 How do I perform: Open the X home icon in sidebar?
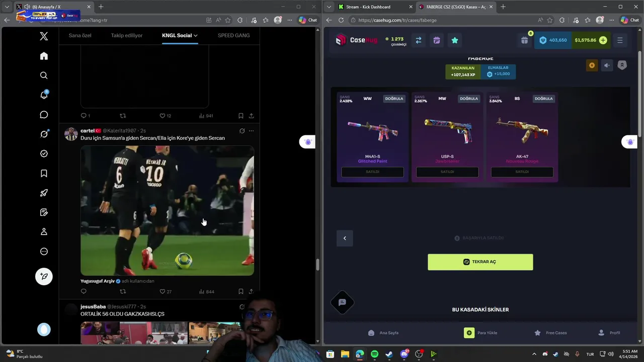coord(44,56)
